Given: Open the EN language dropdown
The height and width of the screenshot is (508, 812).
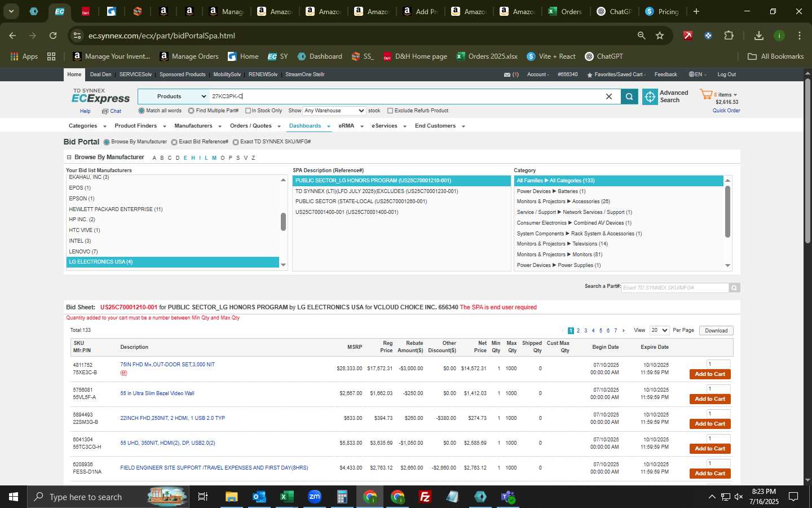Looking at the screenshot, I should (x=698, y=75).
